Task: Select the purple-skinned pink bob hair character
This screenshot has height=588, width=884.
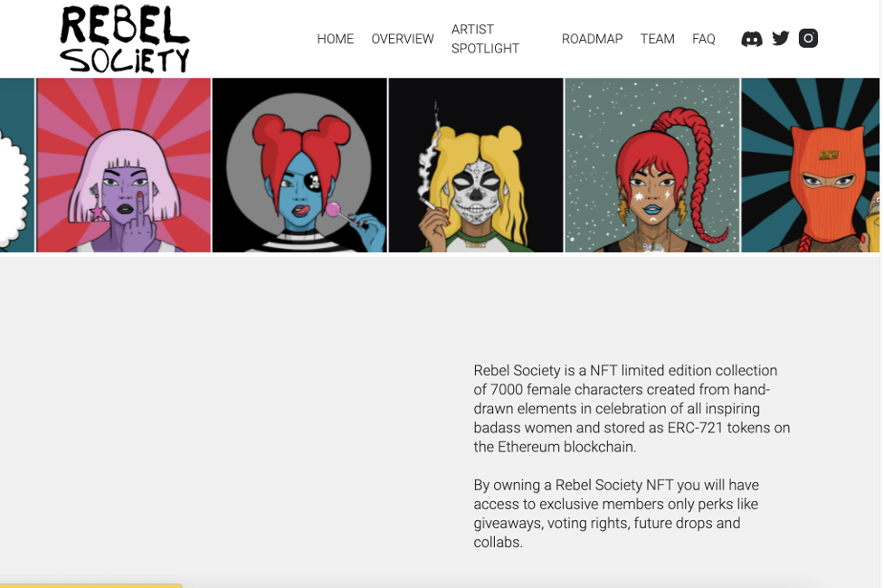Action: coord(123,166)
